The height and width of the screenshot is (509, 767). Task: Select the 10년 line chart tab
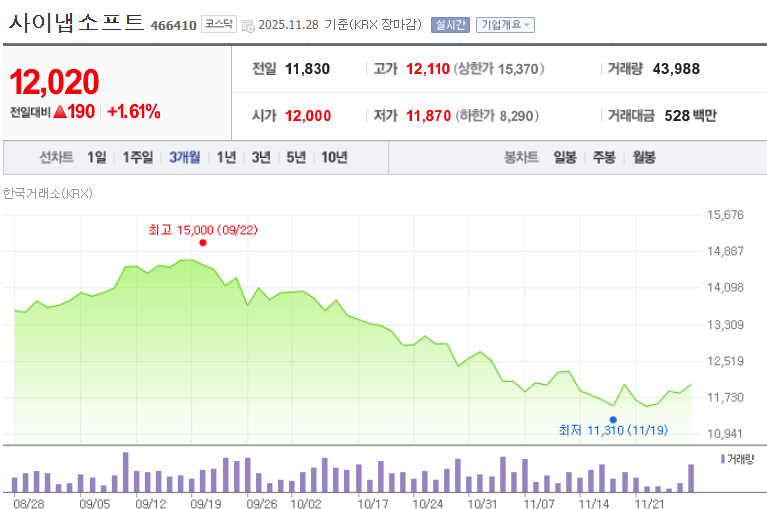(x=334, y=157)
